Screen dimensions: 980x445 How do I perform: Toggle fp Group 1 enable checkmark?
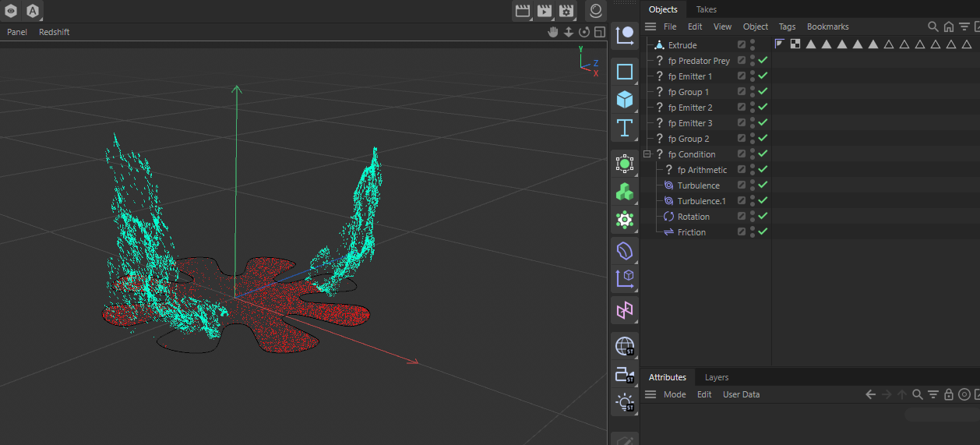click(x=763, y=92)
